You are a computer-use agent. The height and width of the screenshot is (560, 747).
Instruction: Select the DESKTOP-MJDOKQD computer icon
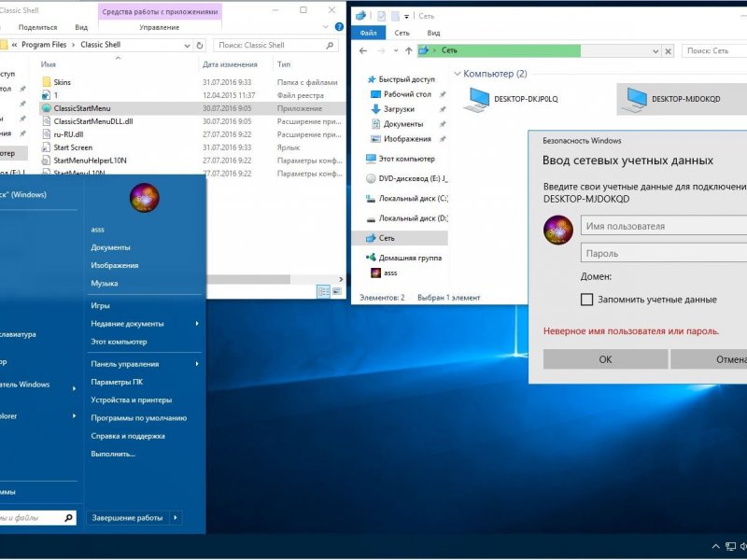(x=634, y=99)
